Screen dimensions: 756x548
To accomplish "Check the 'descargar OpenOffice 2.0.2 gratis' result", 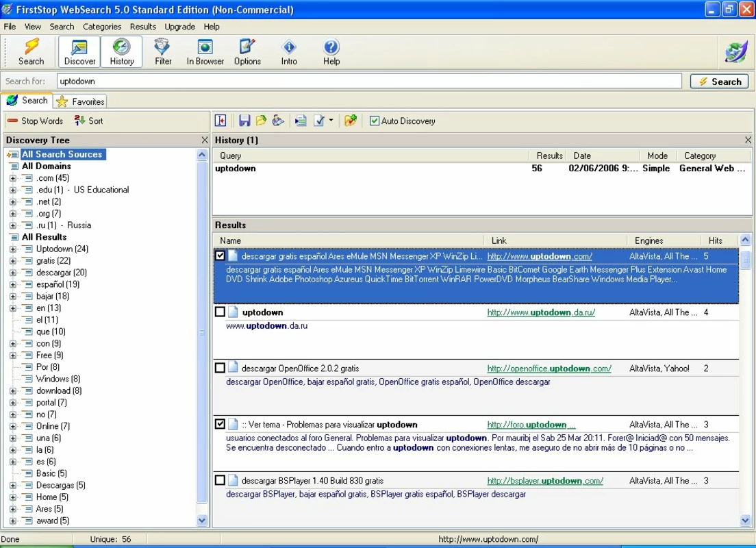I will 220,368.
